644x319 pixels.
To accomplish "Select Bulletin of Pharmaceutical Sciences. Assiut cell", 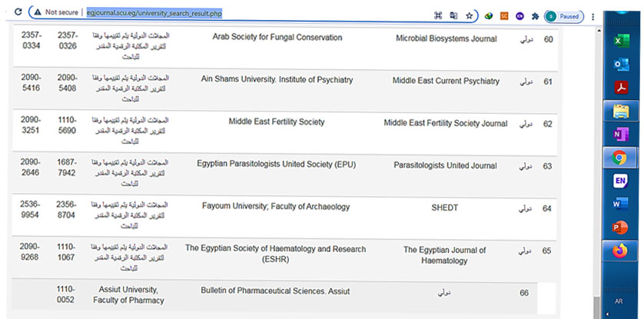I will coord(275,291).
